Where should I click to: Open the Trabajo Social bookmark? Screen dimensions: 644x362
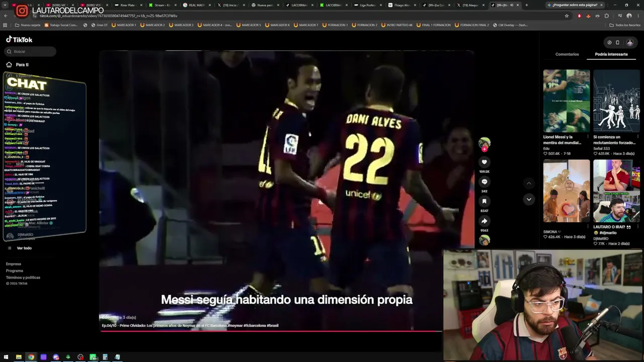61,25
